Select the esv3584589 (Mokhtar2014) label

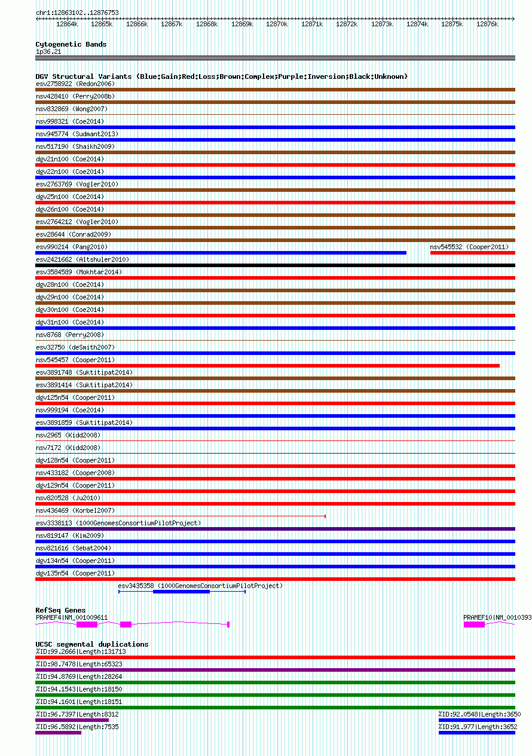click(x=79, y=272)
